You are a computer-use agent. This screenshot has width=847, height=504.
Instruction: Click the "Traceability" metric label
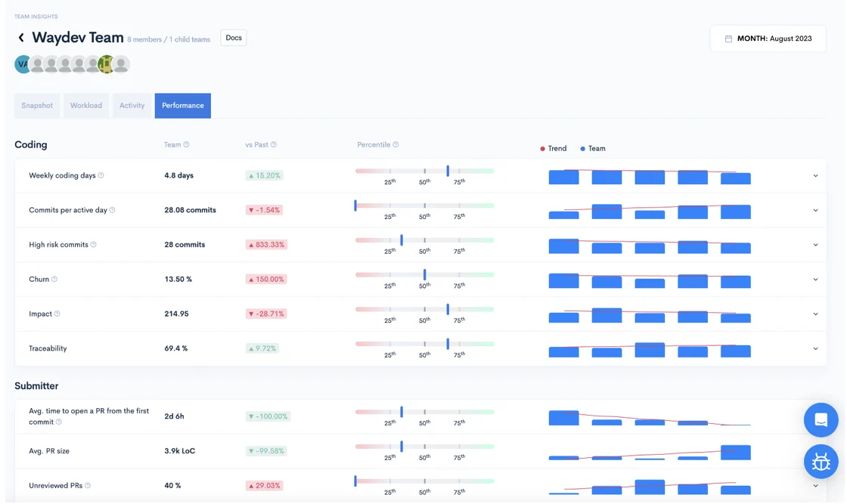tap(48, 348)
